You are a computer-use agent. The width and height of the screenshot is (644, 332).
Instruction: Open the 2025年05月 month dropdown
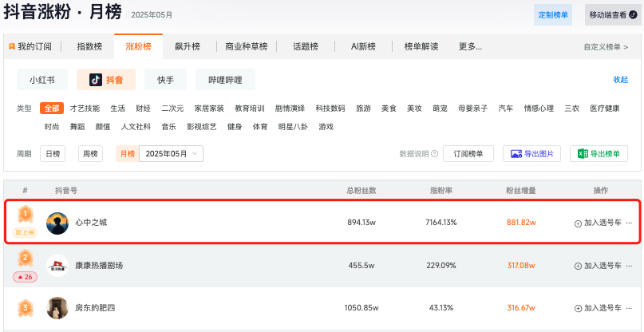click(x=172, y=154)
